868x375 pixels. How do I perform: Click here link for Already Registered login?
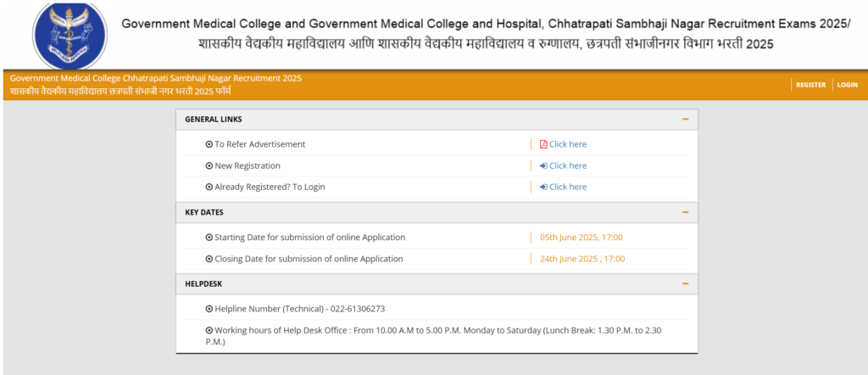(x=567, y=187)
